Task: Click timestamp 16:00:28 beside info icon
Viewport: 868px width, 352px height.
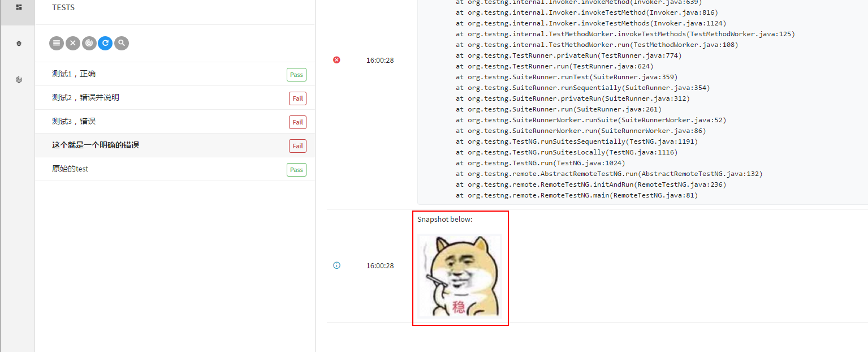Action: pyautogui.click(x=380, y=265)
